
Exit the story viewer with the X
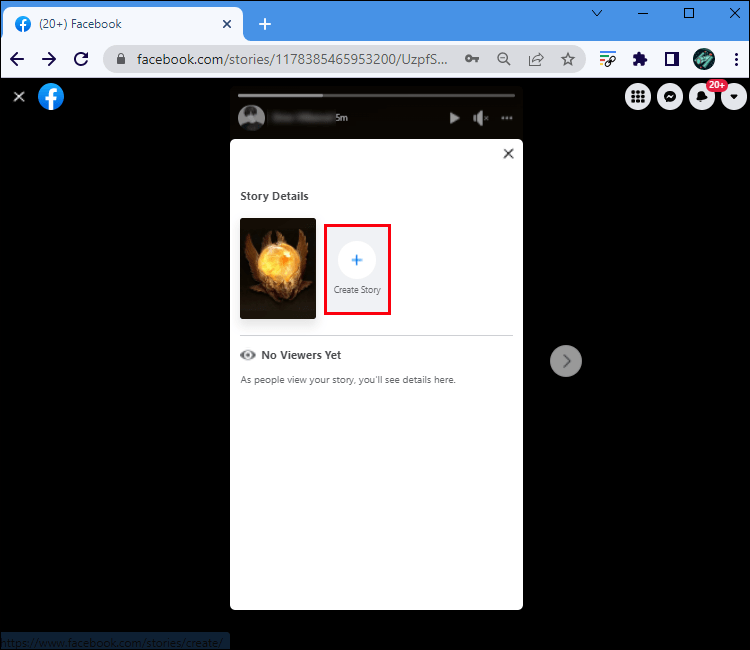coord(18,97)
